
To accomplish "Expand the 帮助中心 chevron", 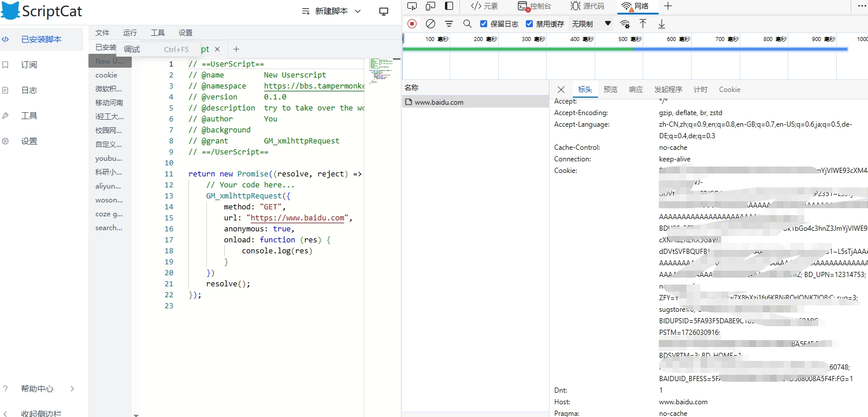I will click(x=72, y=389).
